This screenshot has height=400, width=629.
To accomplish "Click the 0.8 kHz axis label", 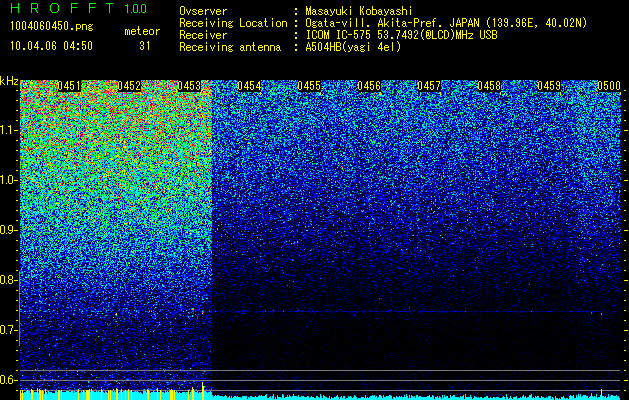I will click(x=9, y=280).
